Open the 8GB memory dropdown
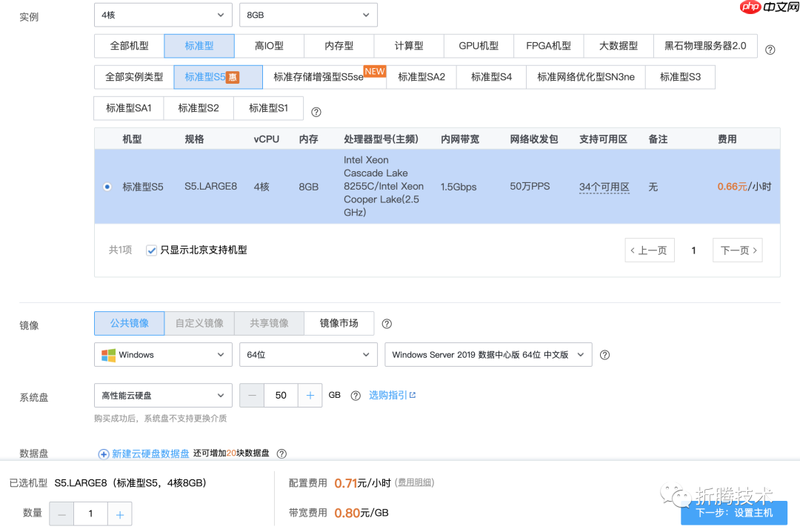This screenshot has width=800, height=532. pos(308,15)
